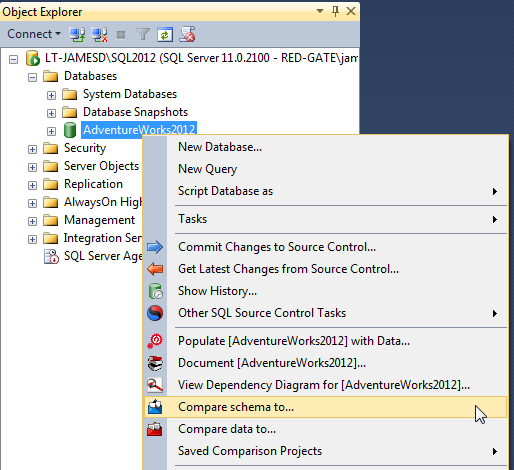Click the Stop square toolbar icon
This screenshot has height=470, width=514.
click(121, 35)
